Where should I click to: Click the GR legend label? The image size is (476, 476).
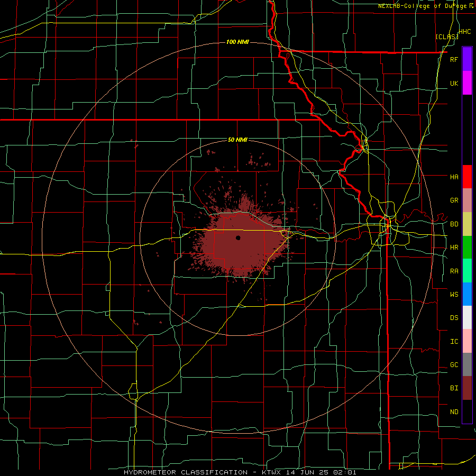pos(454,200)
